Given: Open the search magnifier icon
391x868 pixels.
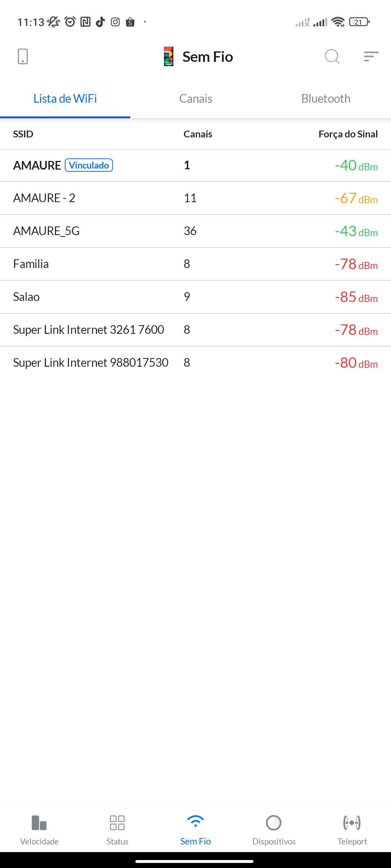Looking at the screenshot, I should pyautogui.click(x=332, y=56).
